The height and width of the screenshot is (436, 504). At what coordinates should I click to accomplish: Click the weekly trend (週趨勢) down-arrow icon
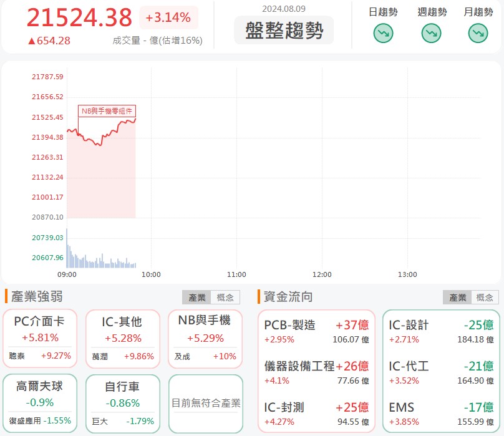(x=431, y=33)
